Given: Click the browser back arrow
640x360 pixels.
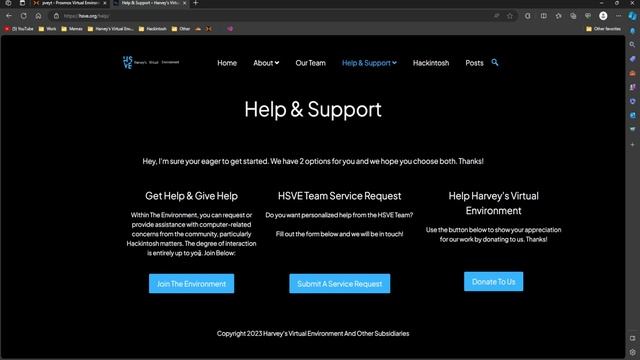Looking at the screenshot, I should coord(9,16).
